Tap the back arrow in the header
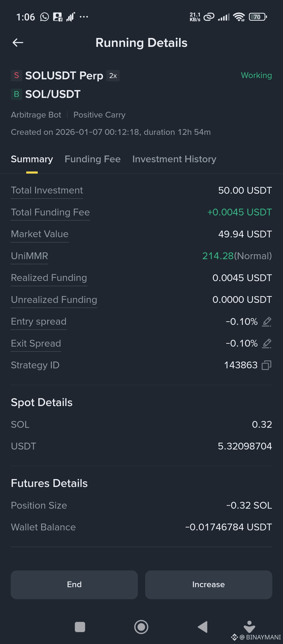The width and height of the screenshot is (283, 644). [18, 43]
